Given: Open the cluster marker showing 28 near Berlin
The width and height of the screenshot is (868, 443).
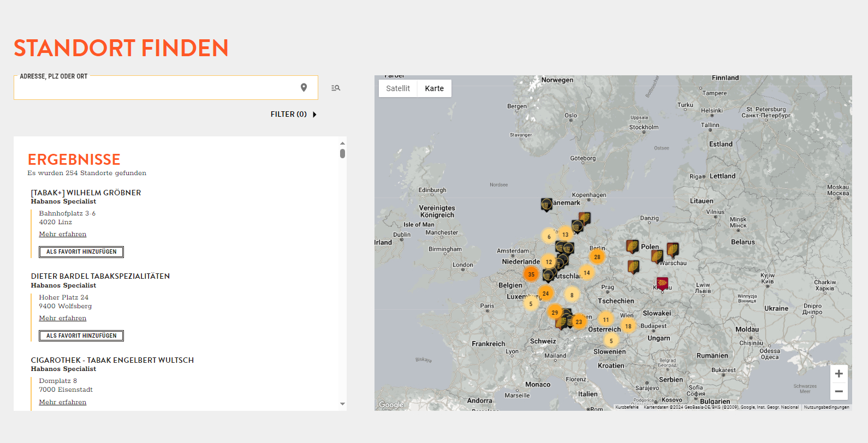Looking at the screenshot, I should click(x=597, y=257).
